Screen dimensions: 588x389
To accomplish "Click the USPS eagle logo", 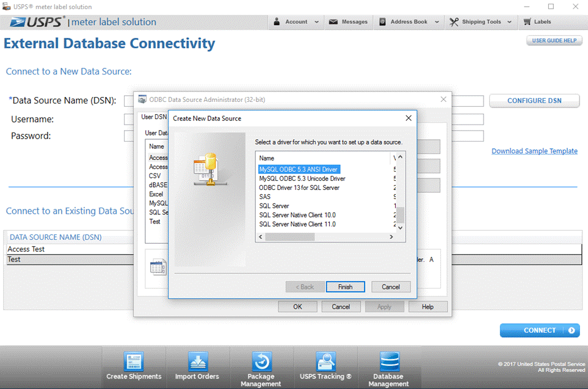I will [18, 22].
